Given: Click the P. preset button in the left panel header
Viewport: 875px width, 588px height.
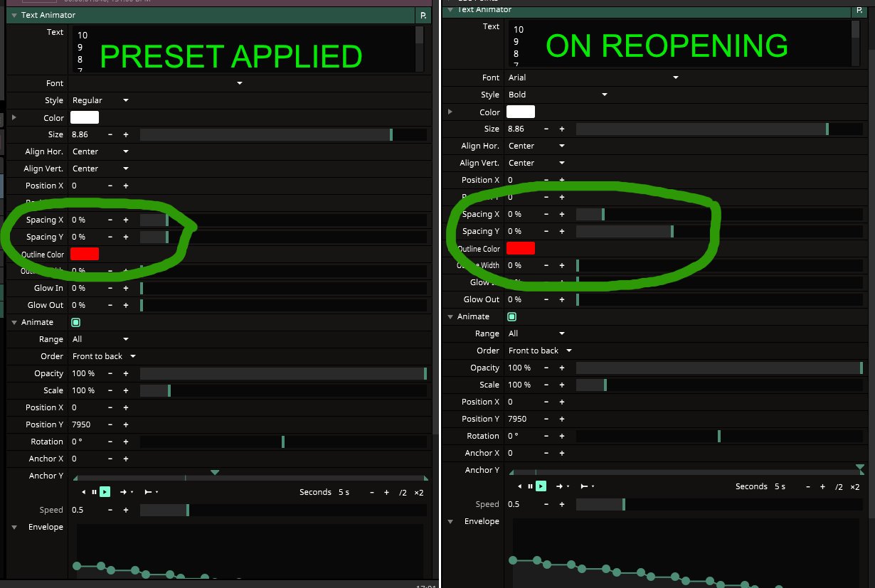Looking at the screenshot, I should pos(424,15).
